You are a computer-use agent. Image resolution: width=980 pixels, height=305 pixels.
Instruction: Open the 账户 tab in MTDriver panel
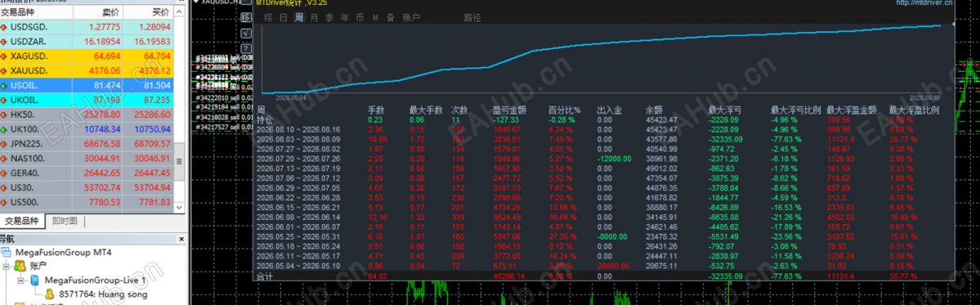click(411, 17)
